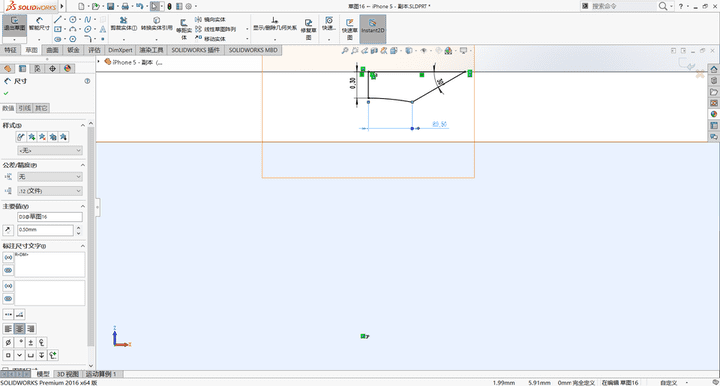Open the tolerance type dropdown showing 无

pos(50,177)
